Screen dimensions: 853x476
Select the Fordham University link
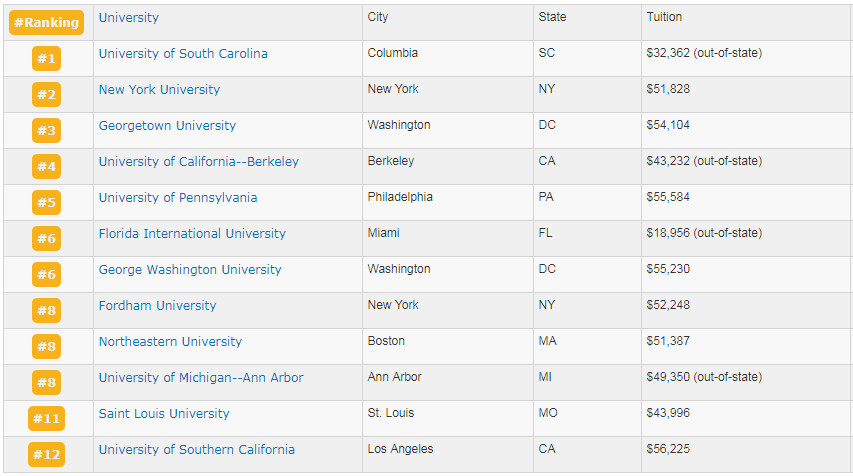coord(157,306)
